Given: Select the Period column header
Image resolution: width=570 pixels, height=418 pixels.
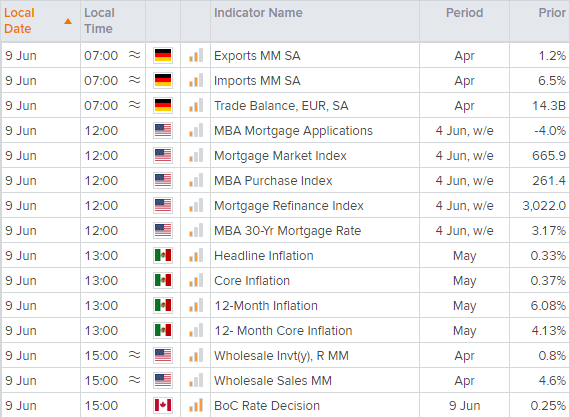Looking at the screenshot, I should point(464,13).
